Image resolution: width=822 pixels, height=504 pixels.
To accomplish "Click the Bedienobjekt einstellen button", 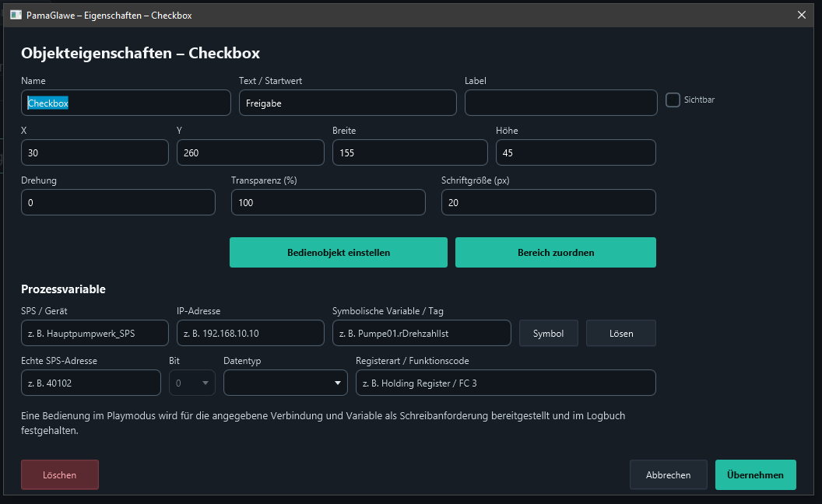I will click(x=338, y=253).
